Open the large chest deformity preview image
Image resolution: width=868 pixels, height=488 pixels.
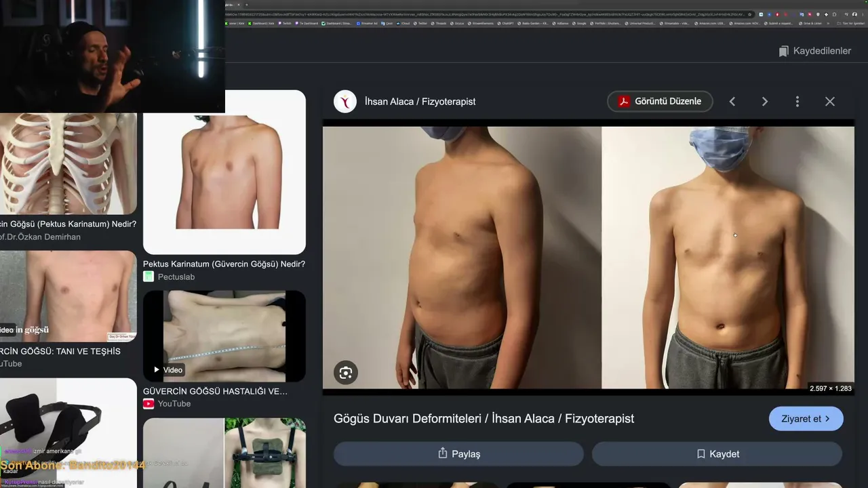[x=589, y=258]
